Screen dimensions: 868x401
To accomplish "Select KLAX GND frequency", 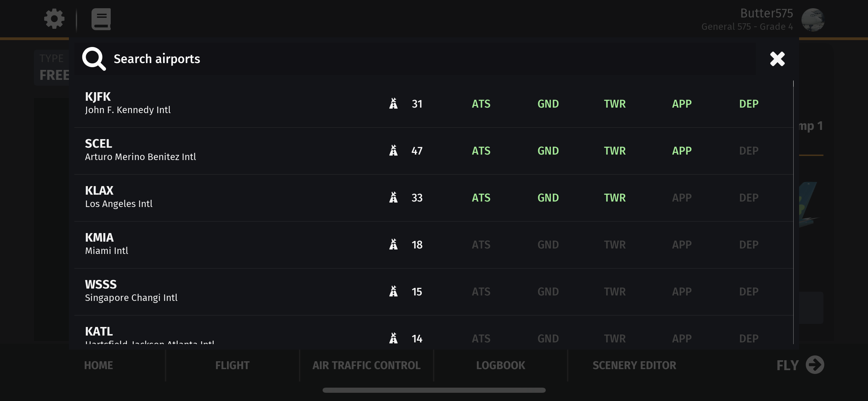I will 548,198.
